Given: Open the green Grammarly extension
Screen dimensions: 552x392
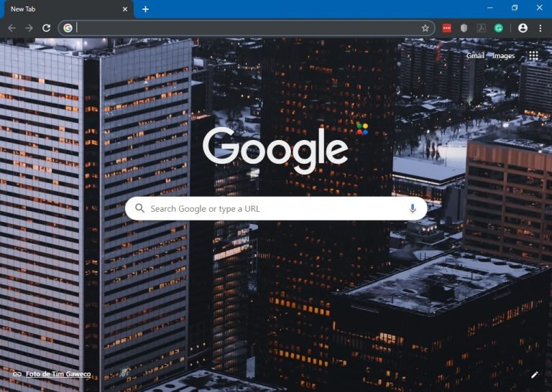Looking at the screenshot, I should (x=499, y=28).
